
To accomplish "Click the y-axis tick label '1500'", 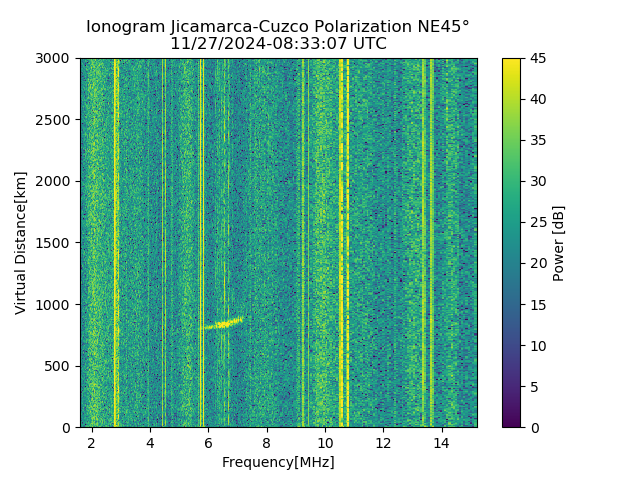I will click(x=52, y=243).
